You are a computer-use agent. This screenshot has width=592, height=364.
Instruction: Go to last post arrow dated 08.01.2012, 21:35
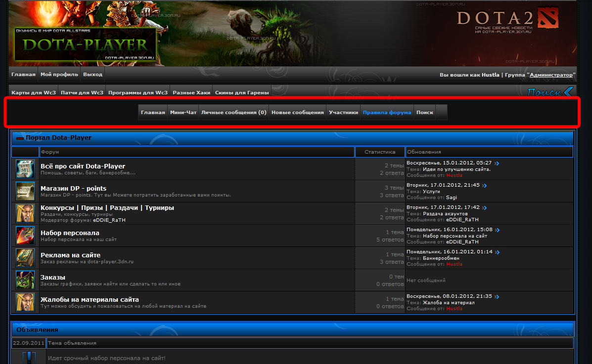(497, 297)
